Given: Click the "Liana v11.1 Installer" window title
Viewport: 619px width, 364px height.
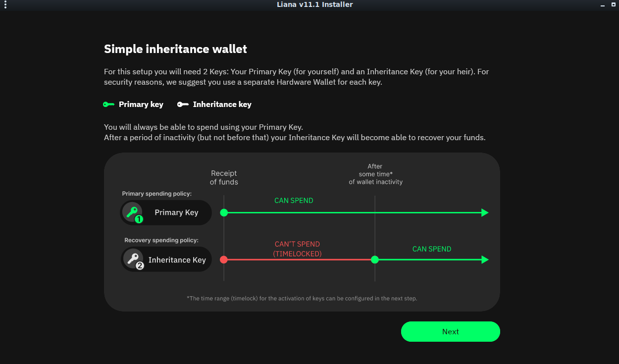Looking at the screenshot, I should pos(314,4).
